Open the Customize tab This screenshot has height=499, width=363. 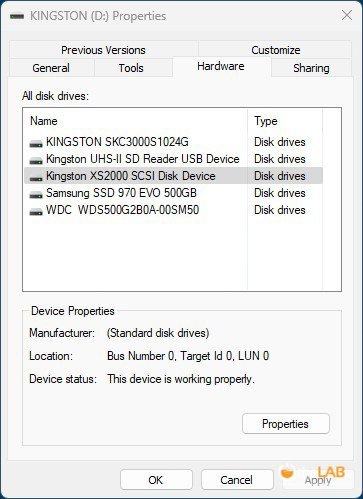tap(275, 50)
